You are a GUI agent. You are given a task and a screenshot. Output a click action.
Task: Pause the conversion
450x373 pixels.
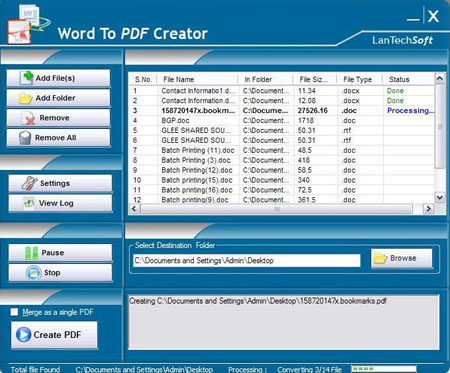[60, 253]
